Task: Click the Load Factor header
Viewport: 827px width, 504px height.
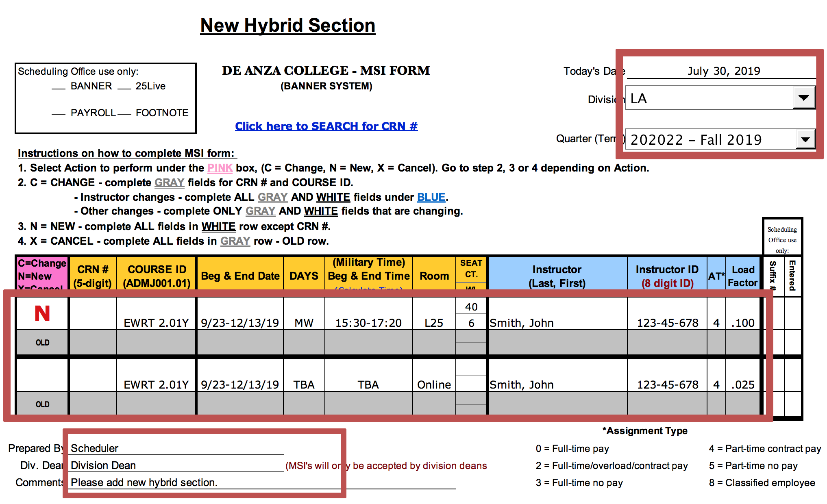Action: [x=743, y=276]
